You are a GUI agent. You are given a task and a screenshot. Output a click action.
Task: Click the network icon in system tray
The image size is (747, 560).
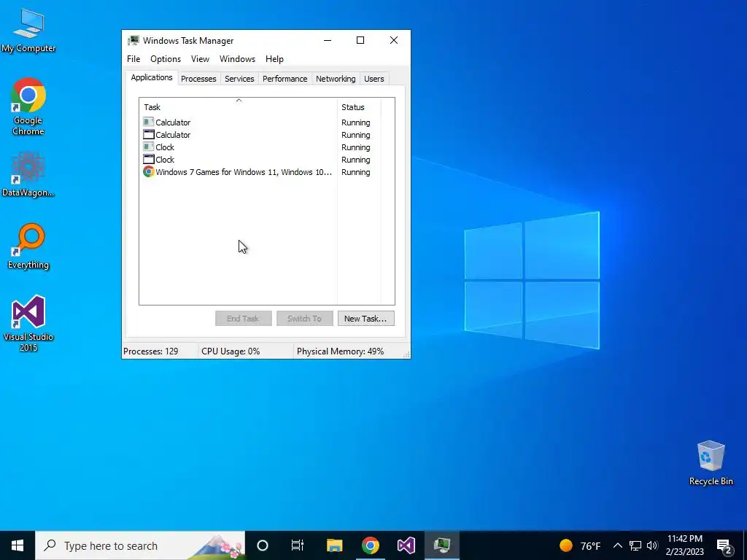click(x=635, y=545)
